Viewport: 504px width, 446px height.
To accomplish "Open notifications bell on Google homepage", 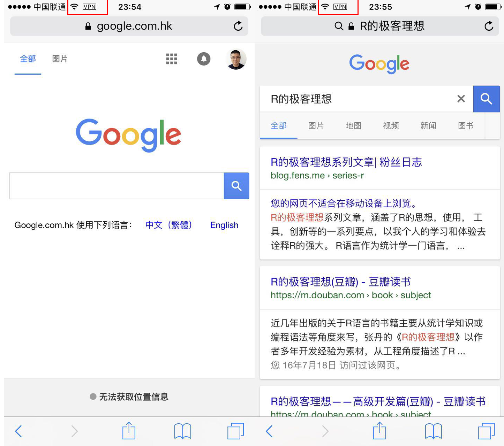I will click(x=204, y=59).
